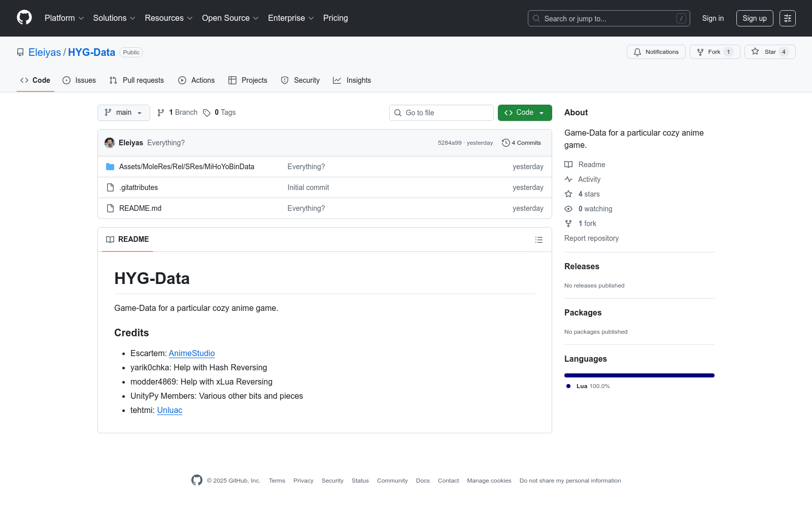812x508 pixels.
Task: Open the Unluac credit link
Action: coord(170,410)
